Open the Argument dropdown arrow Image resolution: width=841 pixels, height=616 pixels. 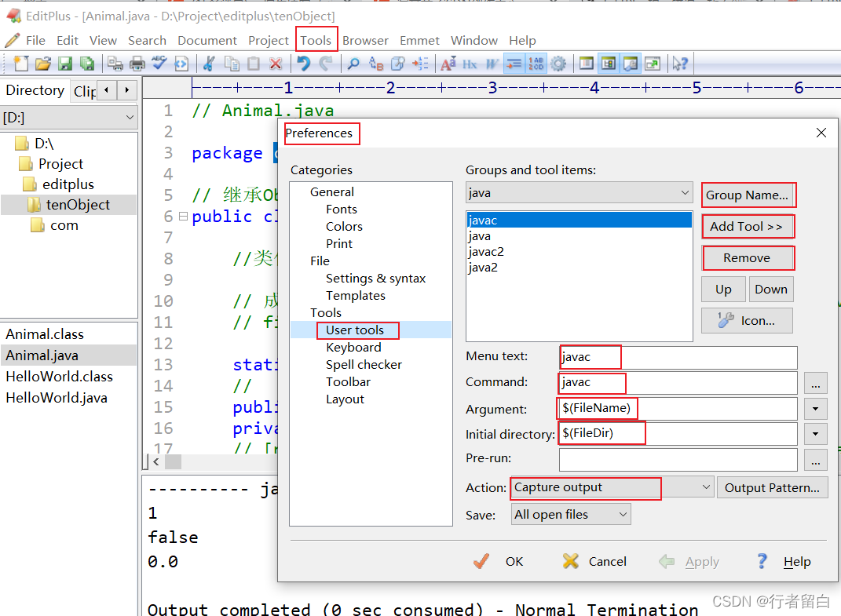tap(815, 409)
